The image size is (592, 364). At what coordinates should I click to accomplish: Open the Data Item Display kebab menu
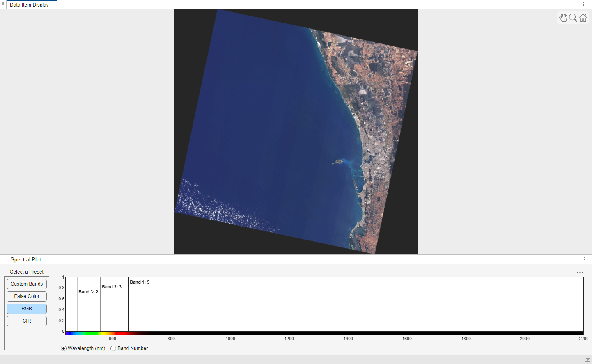pos(583,4)
